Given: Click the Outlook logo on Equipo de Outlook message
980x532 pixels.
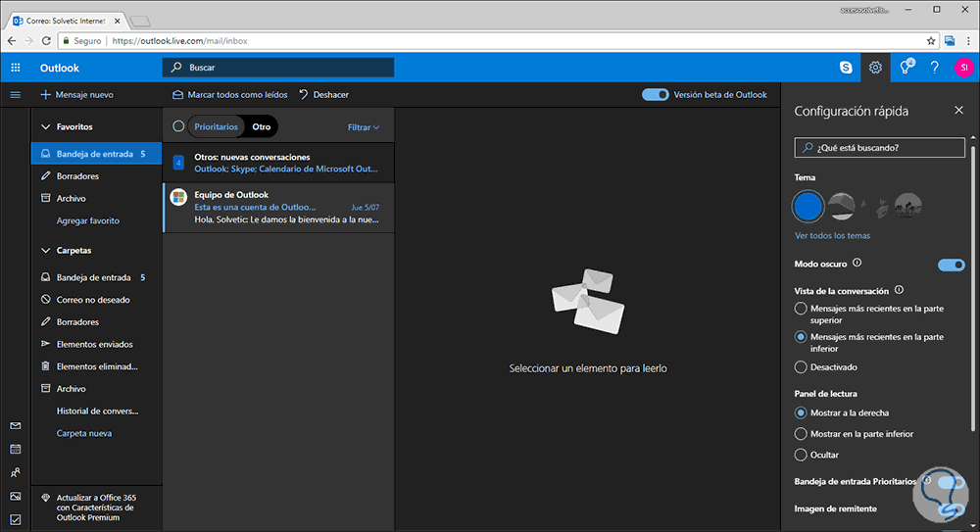Looking at the screenshot, I should tap(178, 197).
